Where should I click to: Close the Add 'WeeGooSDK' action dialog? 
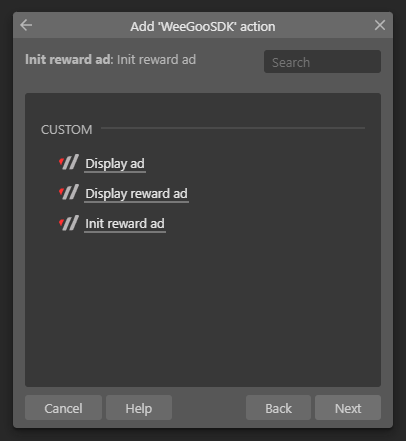point(380,25)
